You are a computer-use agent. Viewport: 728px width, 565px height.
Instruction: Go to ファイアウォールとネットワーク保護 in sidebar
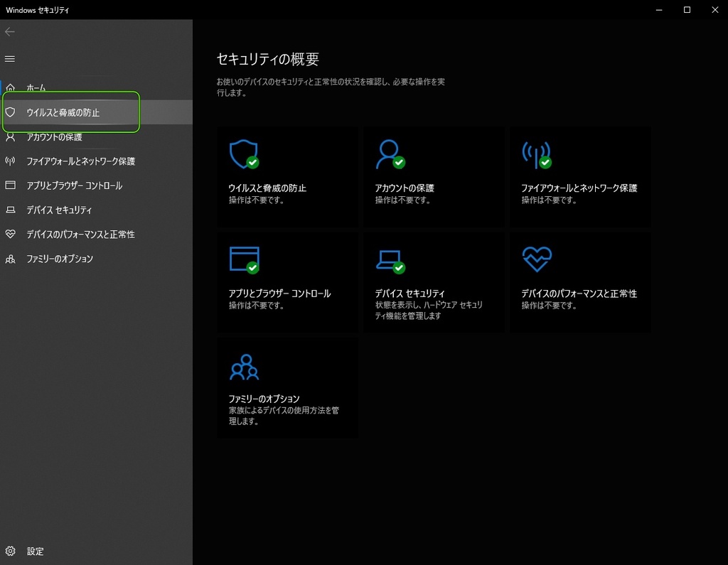tap(80, 161)
